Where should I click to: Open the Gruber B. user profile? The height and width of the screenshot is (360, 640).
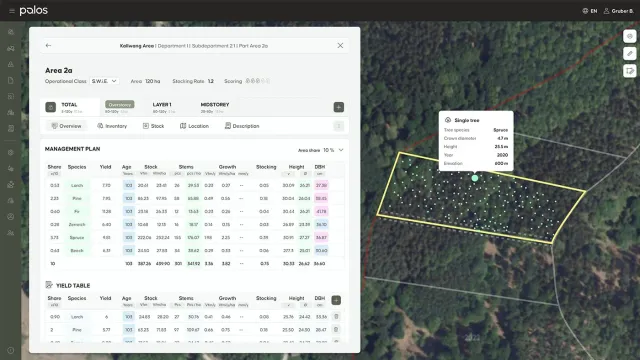[618, 11]
